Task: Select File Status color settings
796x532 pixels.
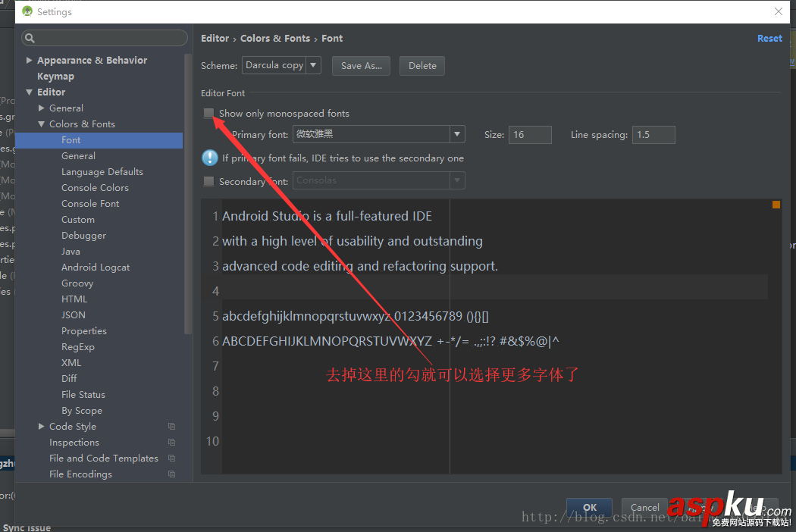Action: tap(83, 394)
